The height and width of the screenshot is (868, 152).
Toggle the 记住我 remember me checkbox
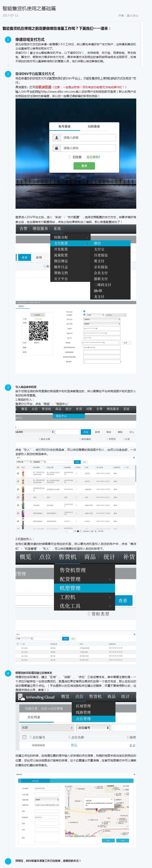(70, 157)
